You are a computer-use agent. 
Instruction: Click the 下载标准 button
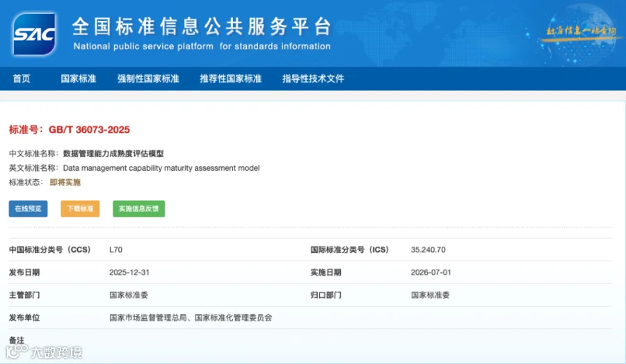click(x=80, y=208)
